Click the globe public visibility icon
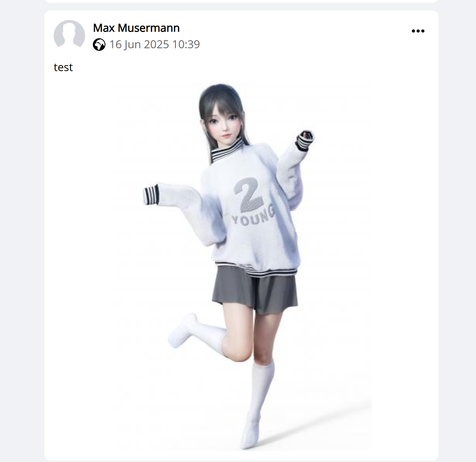 tap(99, 45)
